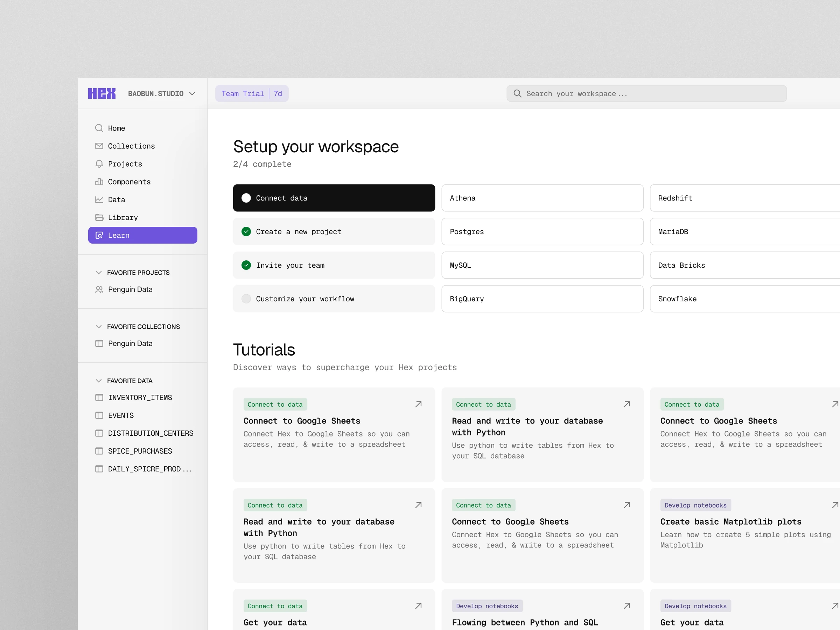
Task: Choose the BigQuery data connection
Action: (542, 299)
